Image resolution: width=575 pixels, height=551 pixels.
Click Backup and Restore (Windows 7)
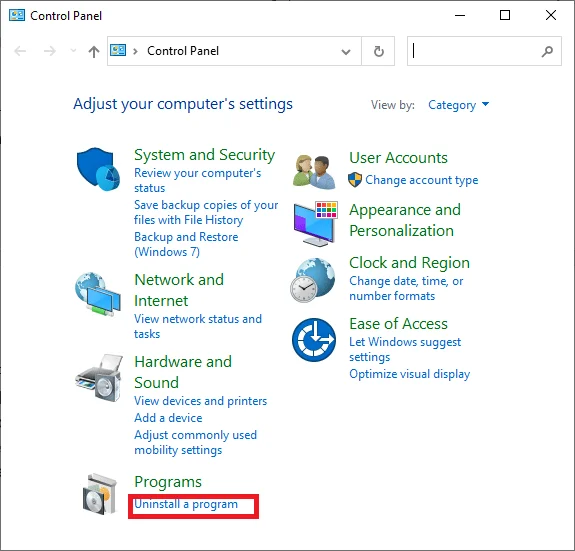(x=186, y=245)
